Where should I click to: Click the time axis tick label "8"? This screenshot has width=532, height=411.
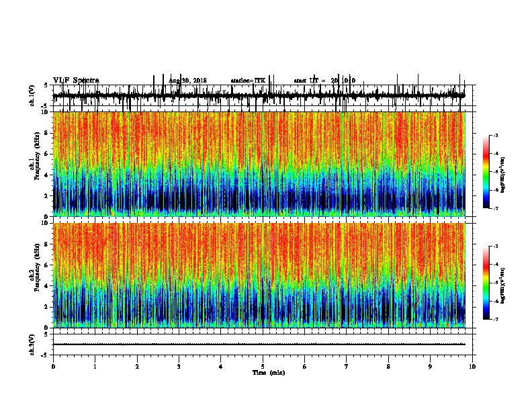[x=388, y=367]
